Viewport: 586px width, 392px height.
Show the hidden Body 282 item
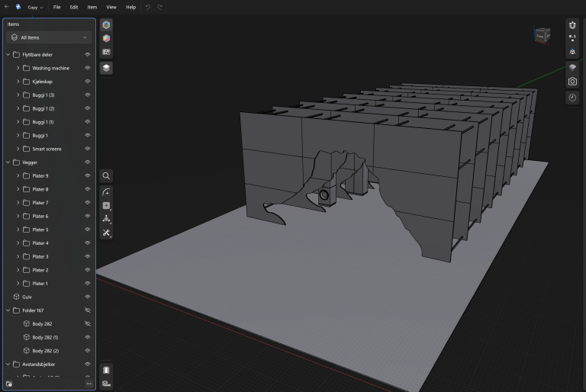88,324
